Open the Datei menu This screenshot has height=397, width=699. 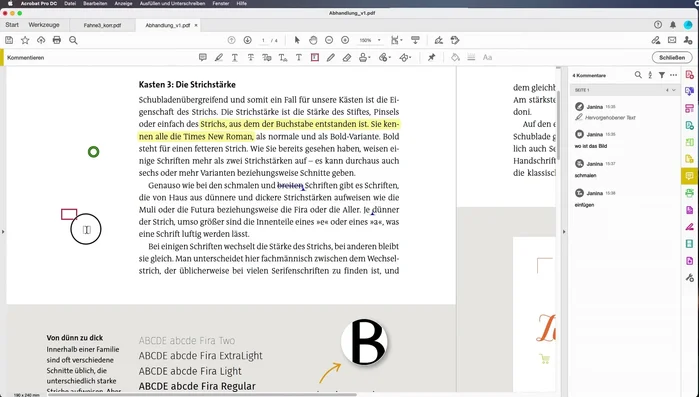tap(70, 3)
